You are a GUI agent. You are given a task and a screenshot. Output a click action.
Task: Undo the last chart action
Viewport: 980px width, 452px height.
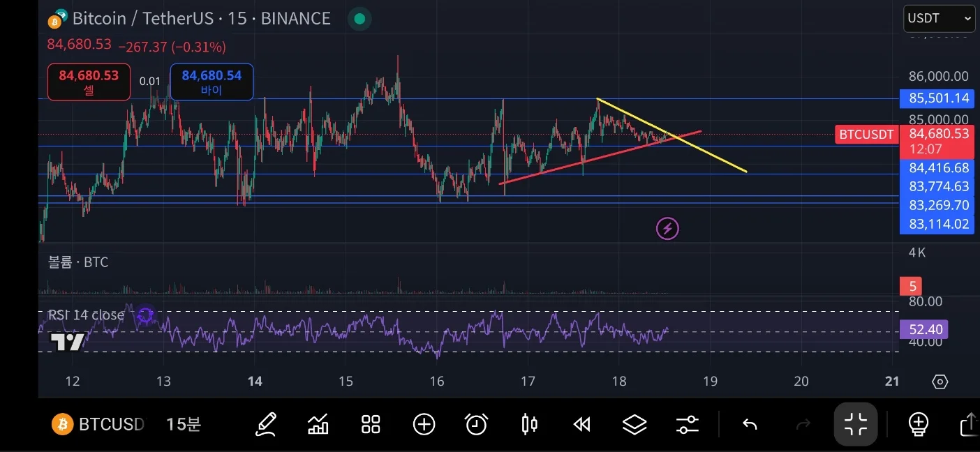coord(750,424)
